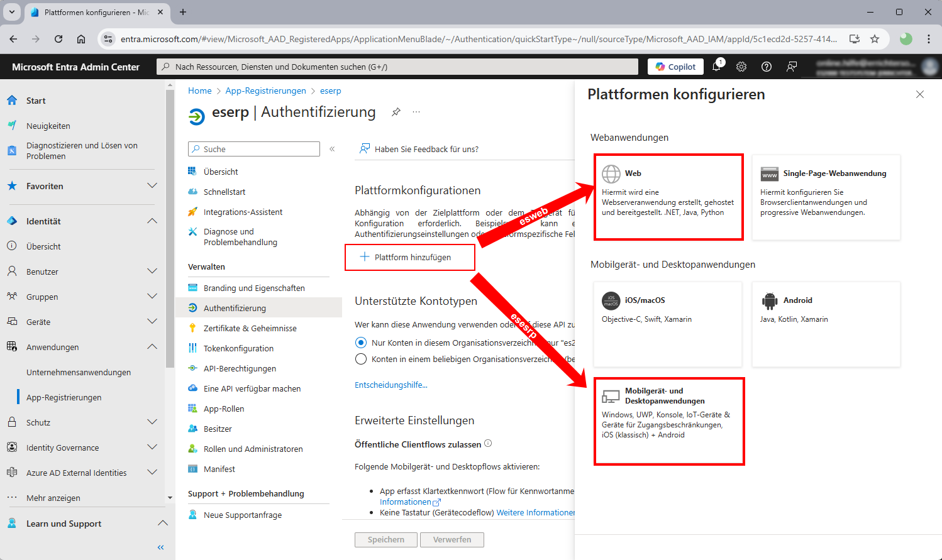This screenshot has height=560, width=942.
Task: Choose the Android platform tile
Action: click(826, 324)
